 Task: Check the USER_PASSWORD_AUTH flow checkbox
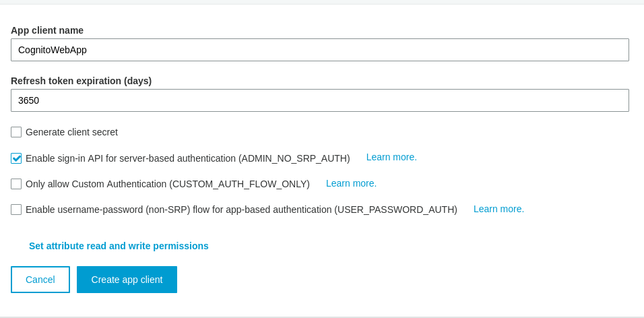(16, 210)
